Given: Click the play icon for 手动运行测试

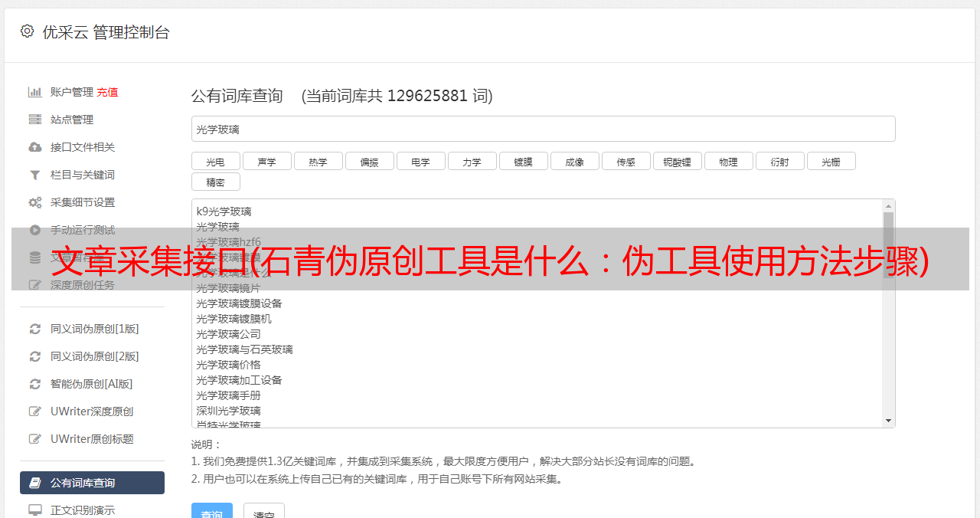Looking at the screenshot, I should pos(35,230).
